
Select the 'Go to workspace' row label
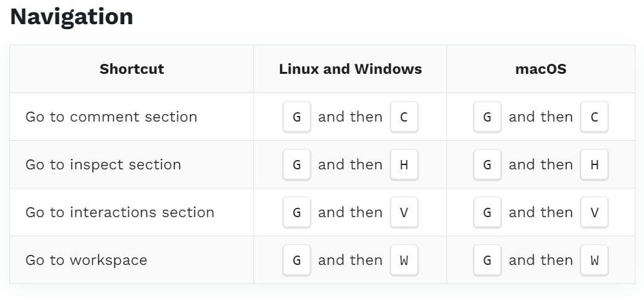(x=86, y=260)
